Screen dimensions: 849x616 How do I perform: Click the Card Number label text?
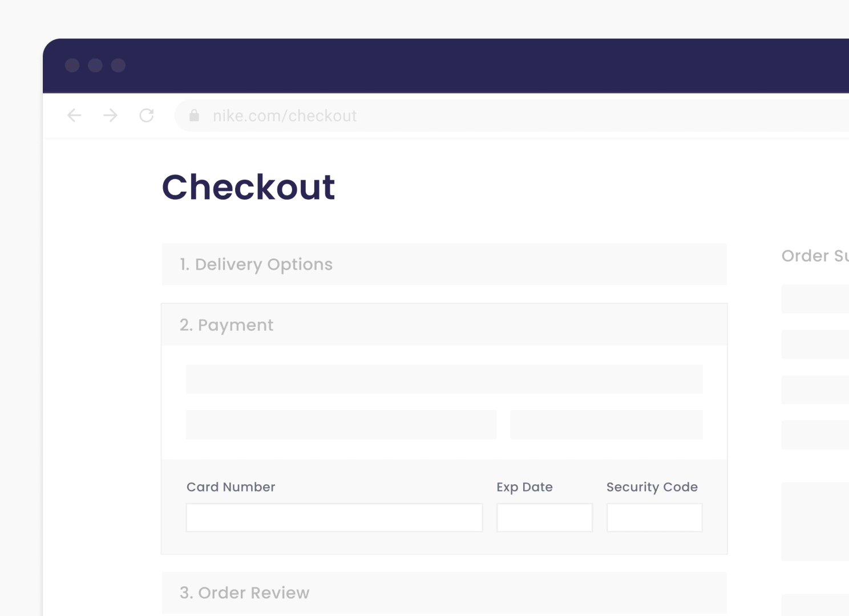pos(231,487)
